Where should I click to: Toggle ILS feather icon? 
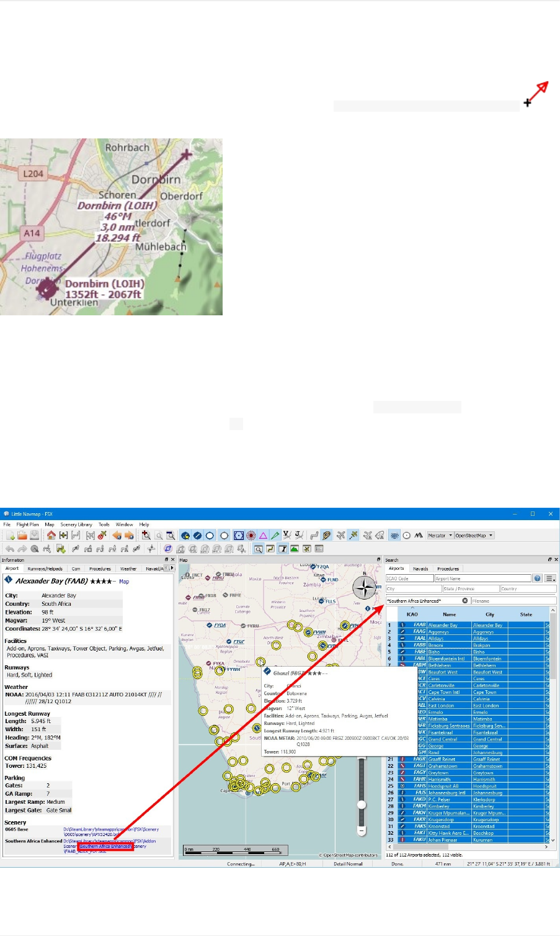[x=275, y=535]
